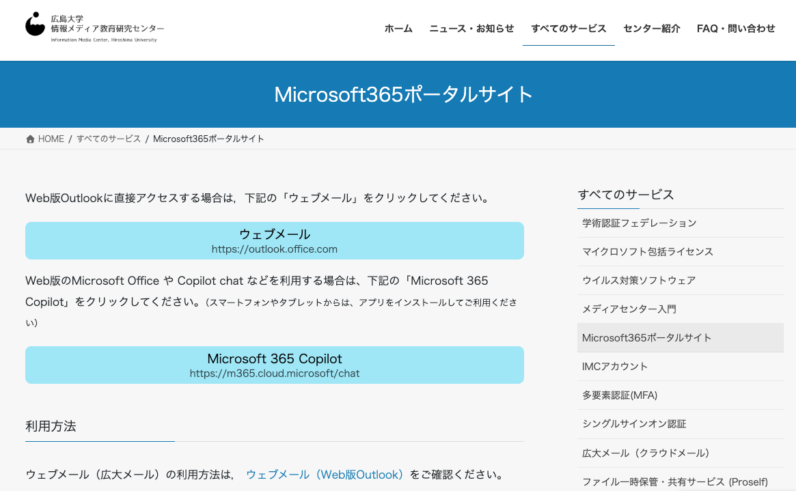Open 学術認証フェデレーション in sidebar
The image size is (796, 491).
click(639, 223)
